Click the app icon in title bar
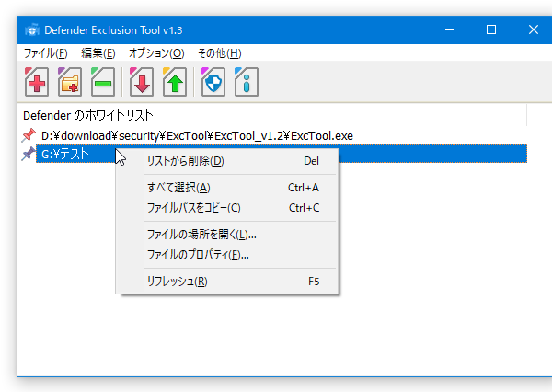This screenshot has height=392, width=552. [32, 30]
